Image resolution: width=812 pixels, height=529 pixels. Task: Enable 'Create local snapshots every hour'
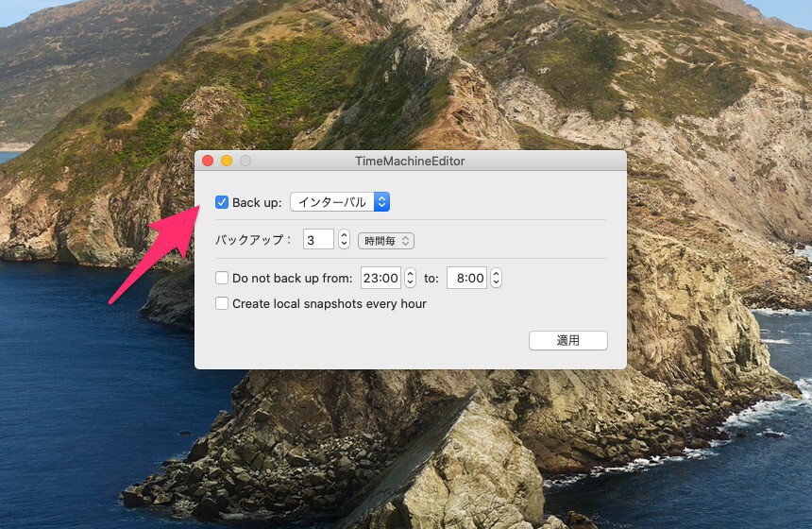click(222, 304)
